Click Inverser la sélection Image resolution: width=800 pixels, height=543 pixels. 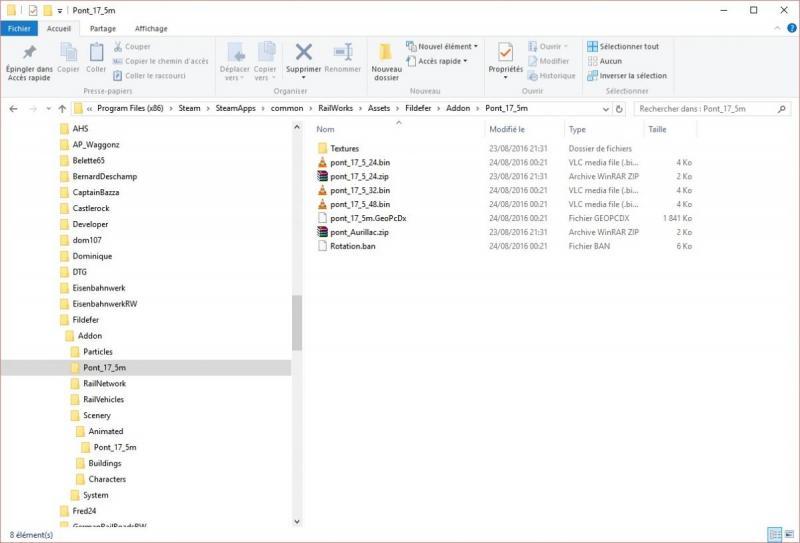click(x=627, y=76)
